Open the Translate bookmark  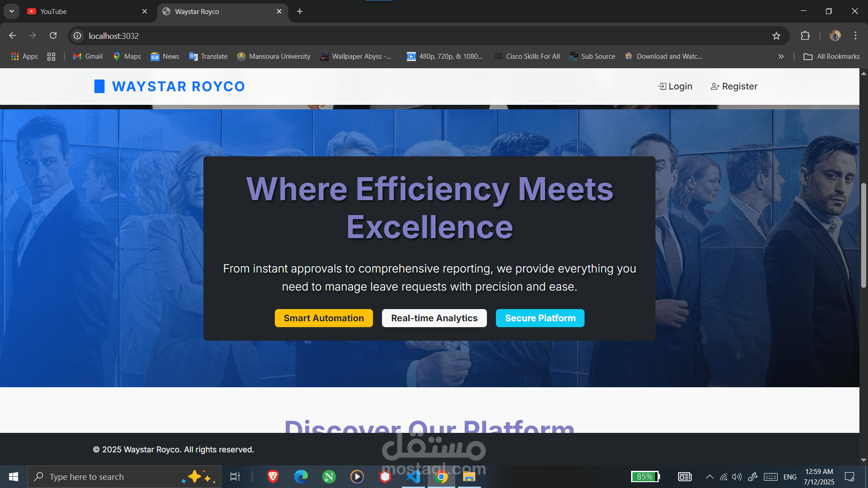(x=208, y=56)
